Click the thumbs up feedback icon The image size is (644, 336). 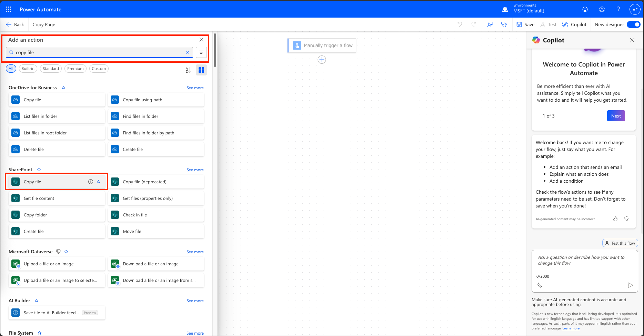click(x=615, y=219)
